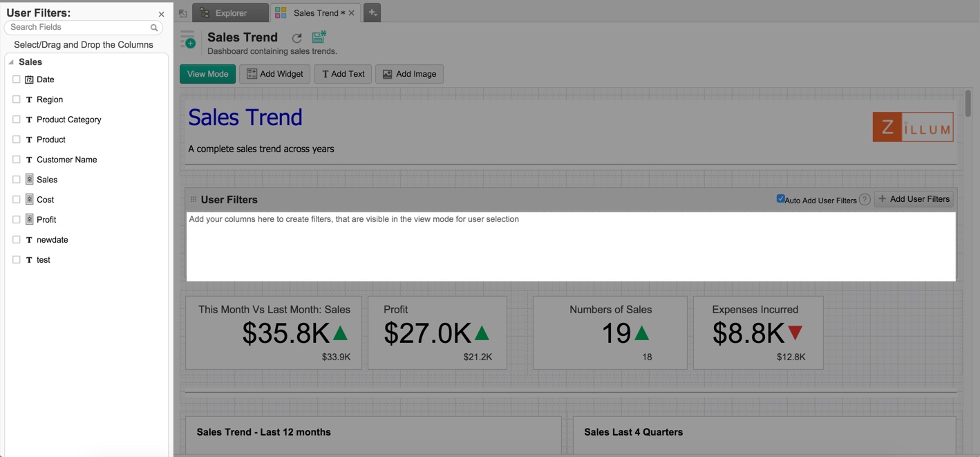The height and width of the screenshot is (457, 980).
Task: Click the add-list icon left of title
Action: [188, 40]
